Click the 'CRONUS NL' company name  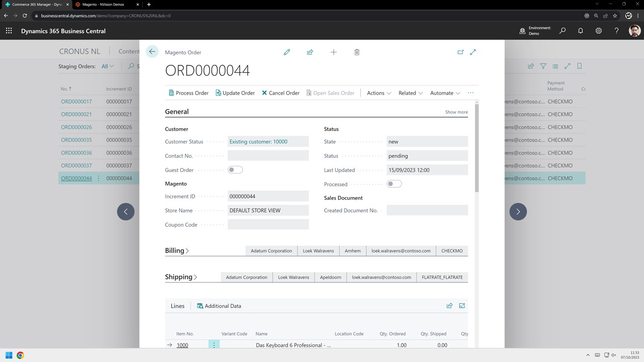[79, 51]
